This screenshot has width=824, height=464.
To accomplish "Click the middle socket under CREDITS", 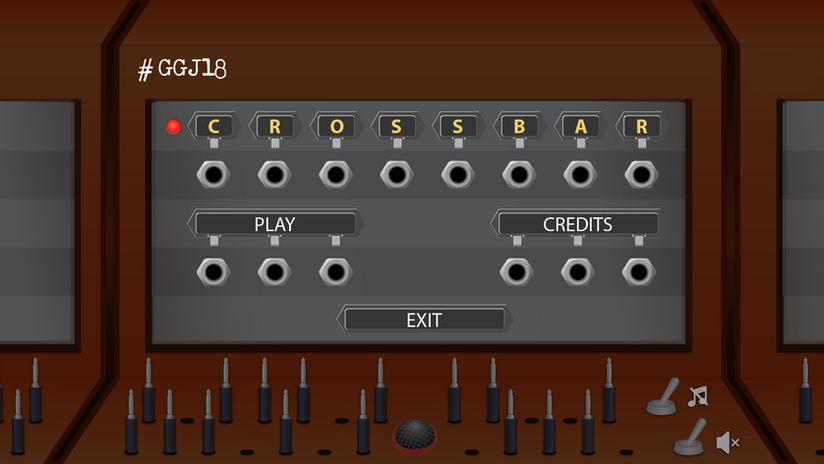I will [x=578, y=272].
